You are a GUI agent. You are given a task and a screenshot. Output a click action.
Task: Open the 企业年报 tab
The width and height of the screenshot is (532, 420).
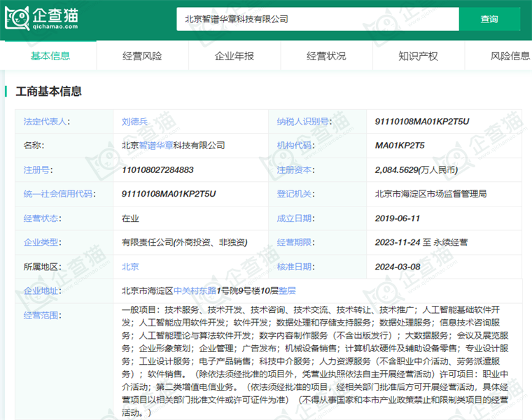coord(234,55)
